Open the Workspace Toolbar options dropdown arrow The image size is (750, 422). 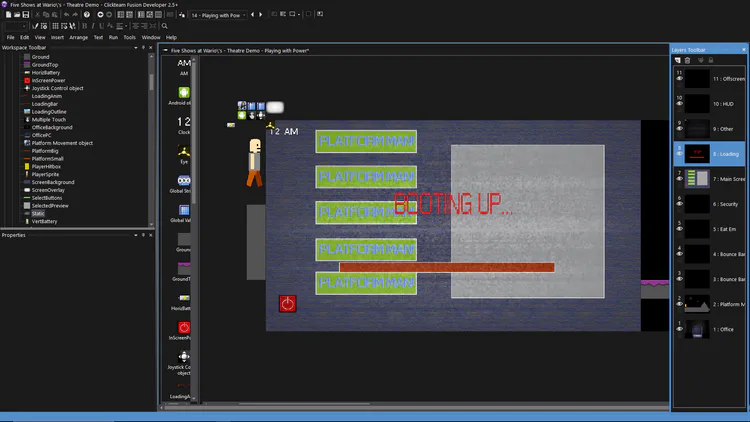tap(136, 48)
